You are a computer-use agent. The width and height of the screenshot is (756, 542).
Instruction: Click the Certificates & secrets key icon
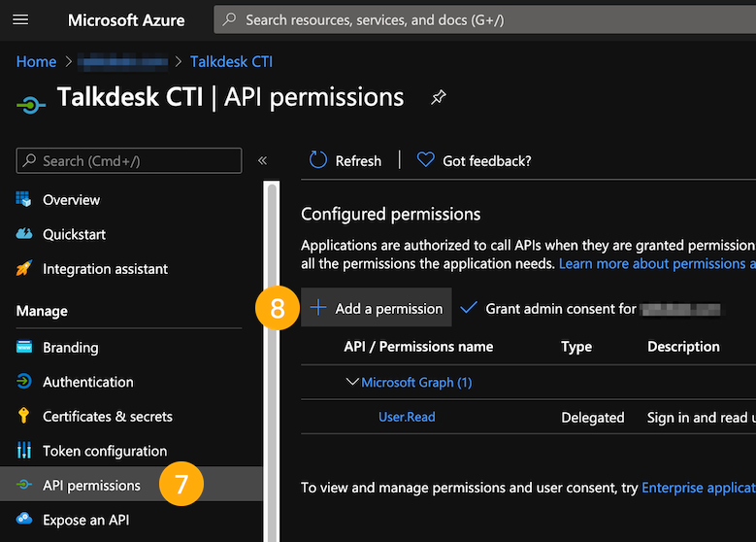[23, 416]
